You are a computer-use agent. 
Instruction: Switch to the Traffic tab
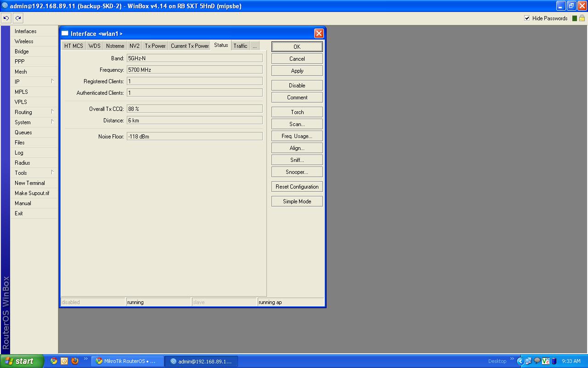click(240, 46)
